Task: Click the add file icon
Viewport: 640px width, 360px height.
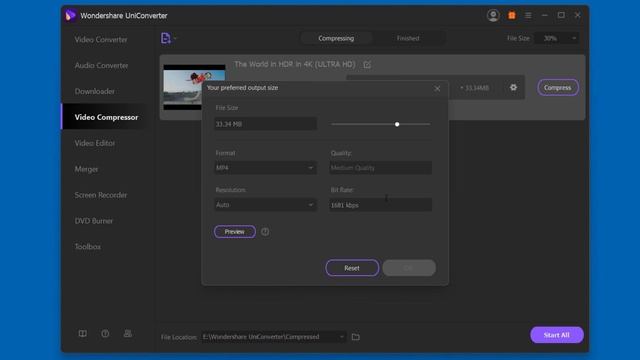Action: click(x=165, y=38)
